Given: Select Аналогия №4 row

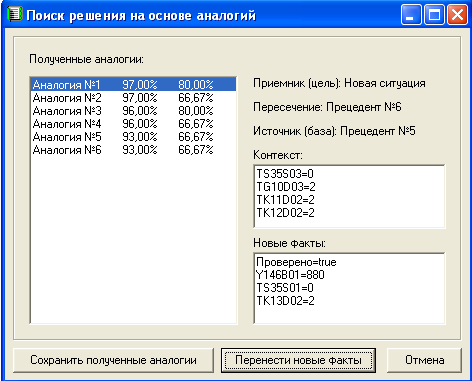Looking at the screenshot, I should point(133,124).
